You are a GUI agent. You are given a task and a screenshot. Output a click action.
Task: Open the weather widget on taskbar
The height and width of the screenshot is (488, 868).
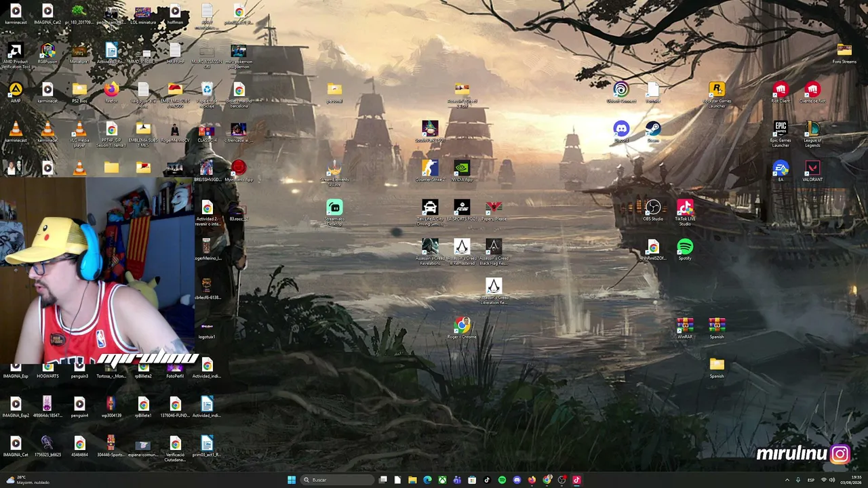(x=27, y=480)
